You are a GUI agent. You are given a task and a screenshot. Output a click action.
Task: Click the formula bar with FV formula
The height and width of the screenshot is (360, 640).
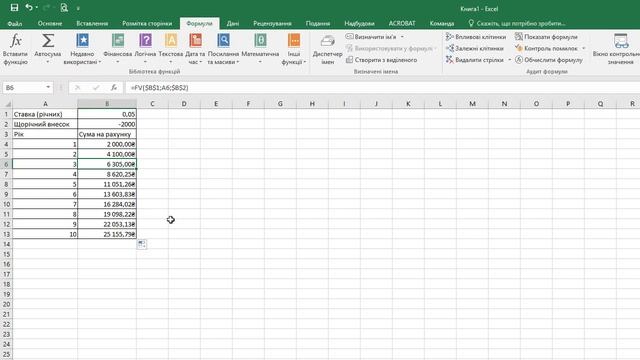pos(383,87)
